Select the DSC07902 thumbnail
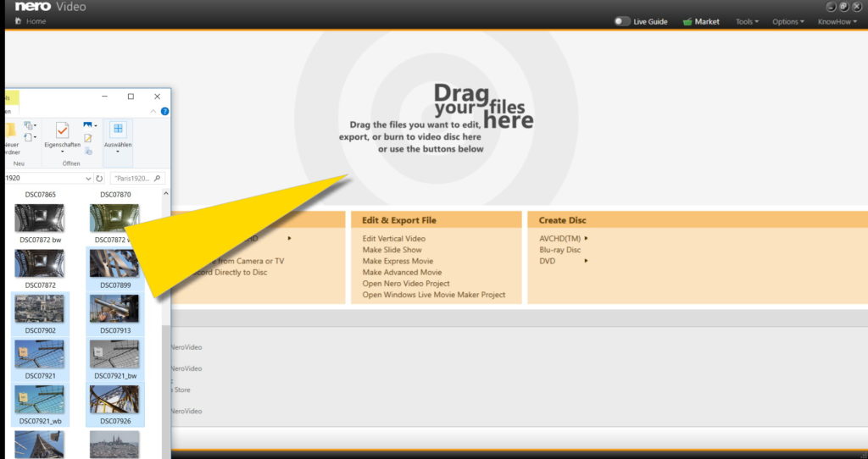868x459 pixels. 39,308
